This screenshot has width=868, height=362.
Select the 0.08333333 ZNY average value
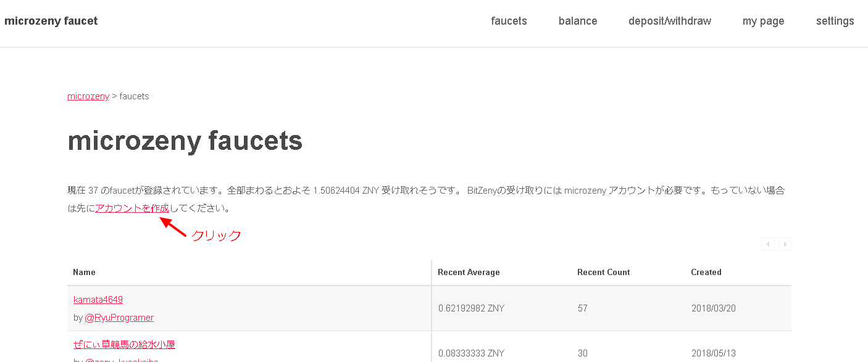pyautogui.click(x=471, y=353)
